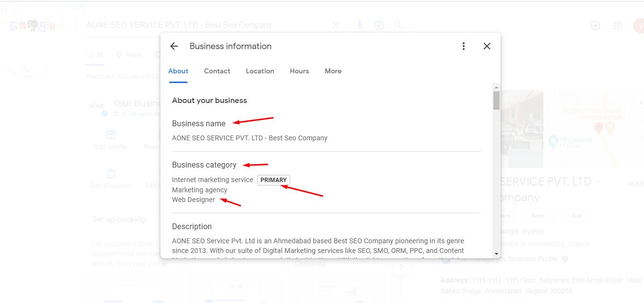Open the Google reviews link
Image resolution: width=644 pixels, height=303 pixels.
coord(522,231)
